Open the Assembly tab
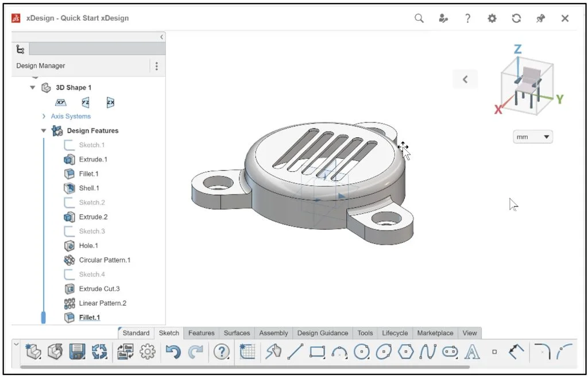 [274, 333]
